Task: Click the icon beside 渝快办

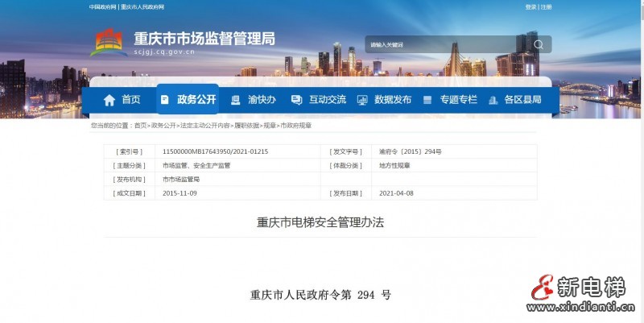Action: (235, 100)
